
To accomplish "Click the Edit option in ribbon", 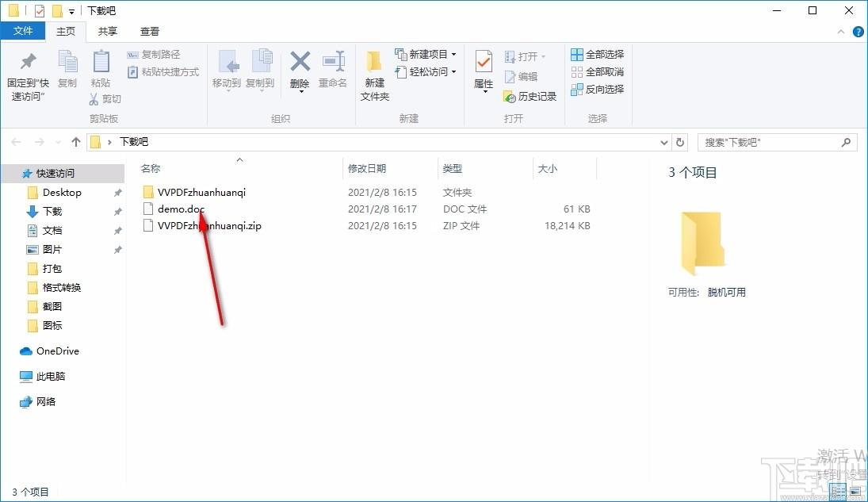I will [521, 76].
